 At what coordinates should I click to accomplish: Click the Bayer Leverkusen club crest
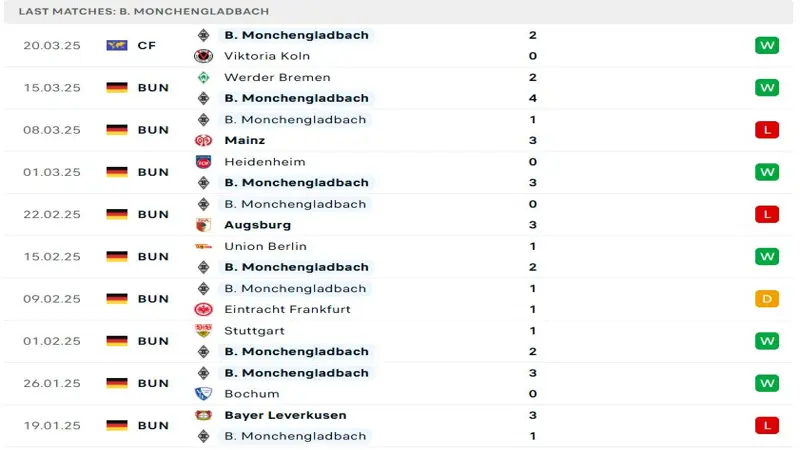[x=204, y=415]
